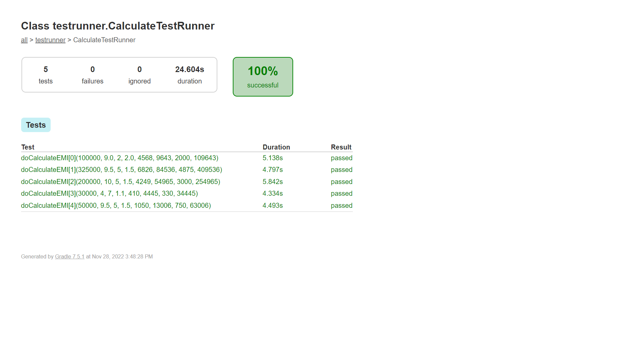Click the 5 tests counter
Image resolution: width=644 pixels, height=362 pixels.
pyautogui.click(x=46, y=75)
